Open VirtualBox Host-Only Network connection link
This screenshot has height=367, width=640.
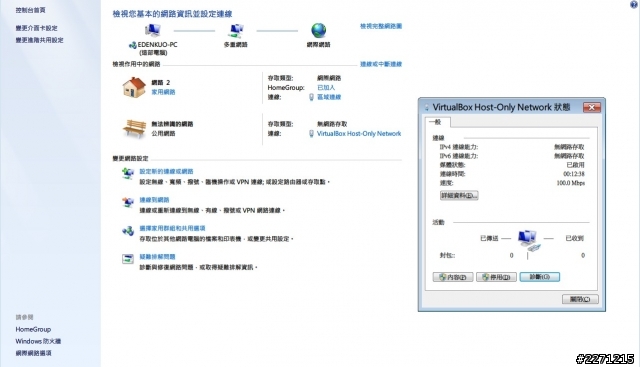coord(359,133)
